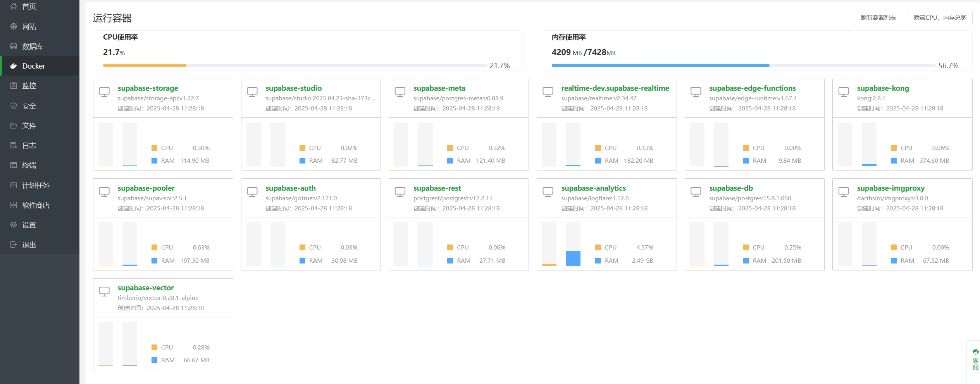
Task: Open the supabase-kong container link
Action: coord(883,88)
